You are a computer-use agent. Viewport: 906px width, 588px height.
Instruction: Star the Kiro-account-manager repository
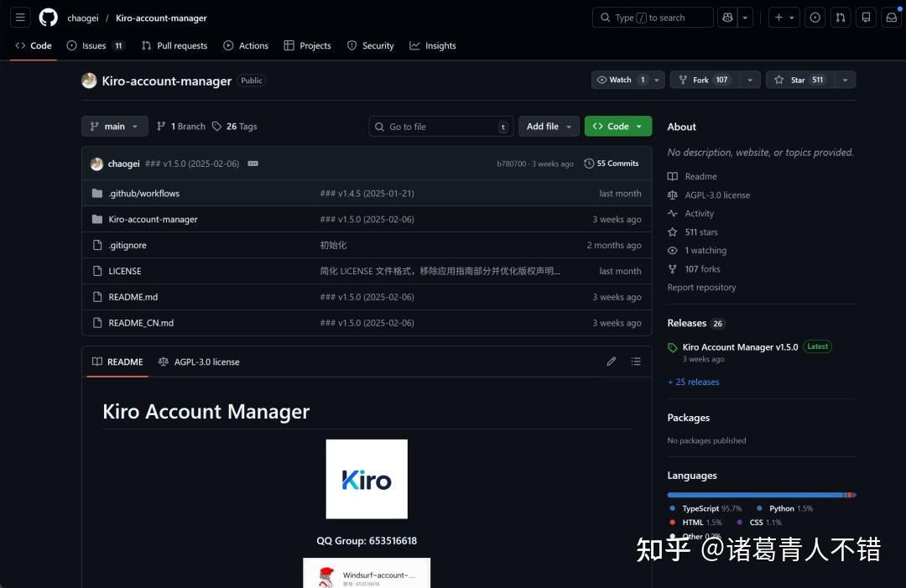pyautogui.click(x=799, y=80)
